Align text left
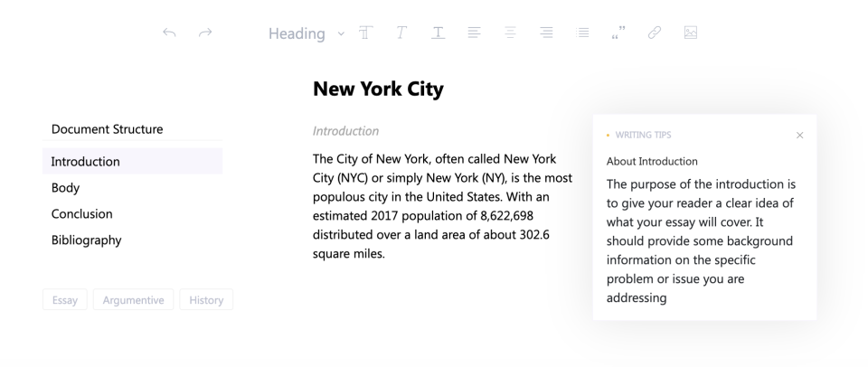The width and height of the screenshot is (868, 367). click(x=474, y=33)
